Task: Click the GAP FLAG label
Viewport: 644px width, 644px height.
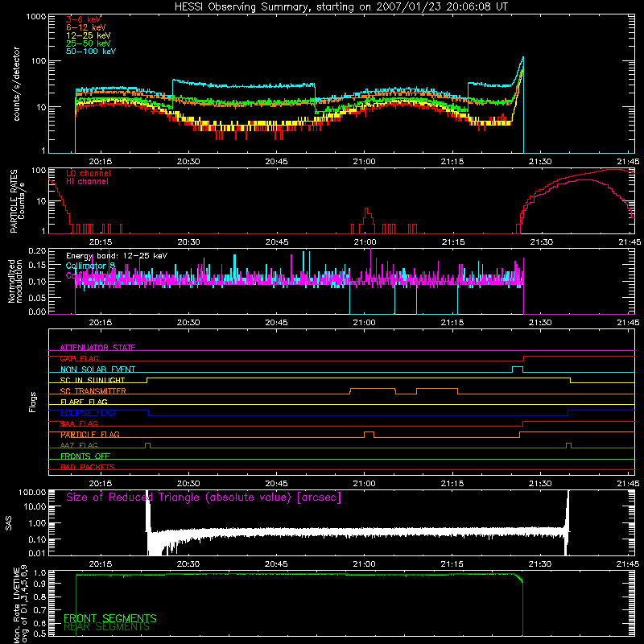Action: [79, 358]
